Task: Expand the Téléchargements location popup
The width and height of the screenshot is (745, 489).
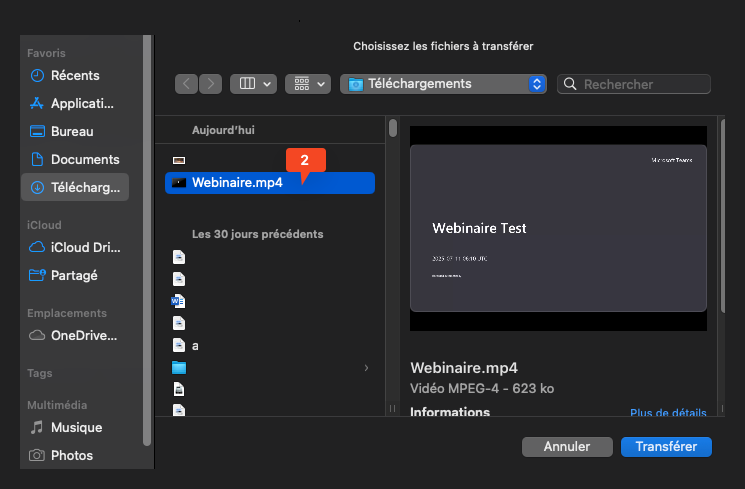Action: coord(537,84)
